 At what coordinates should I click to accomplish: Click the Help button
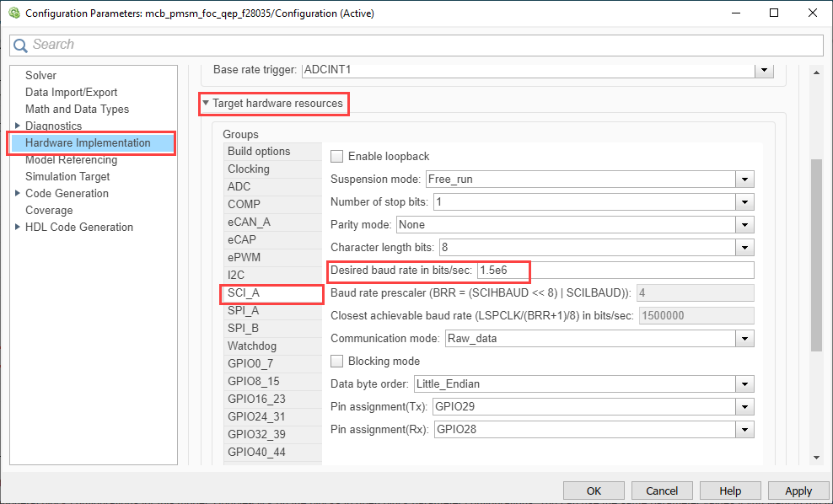coord(730,491)
